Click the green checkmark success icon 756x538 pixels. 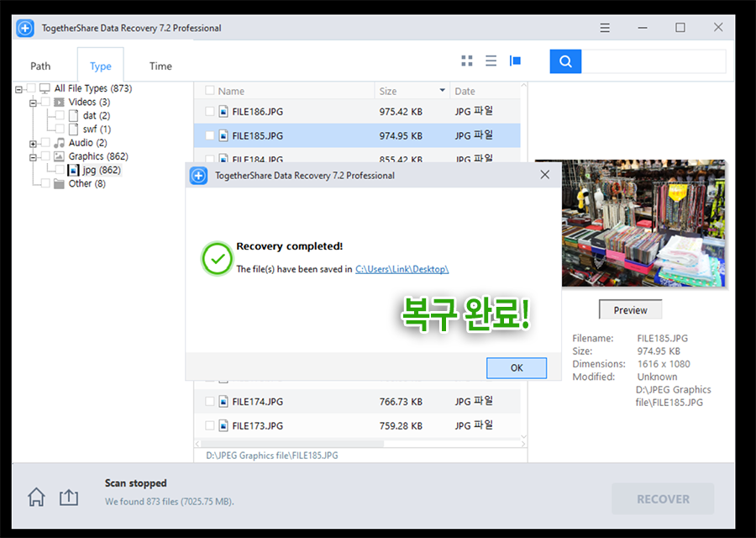coord(217,259)
